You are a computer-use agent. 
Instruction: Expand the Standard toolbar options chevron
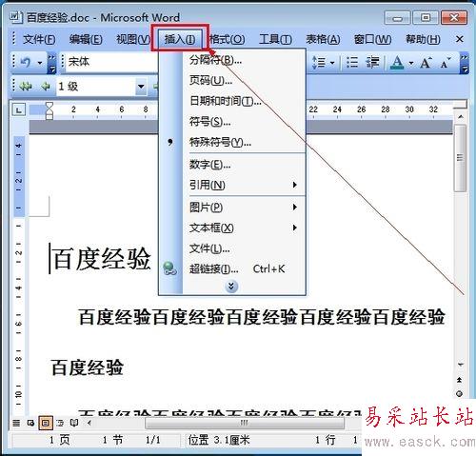tap(51, 63)
